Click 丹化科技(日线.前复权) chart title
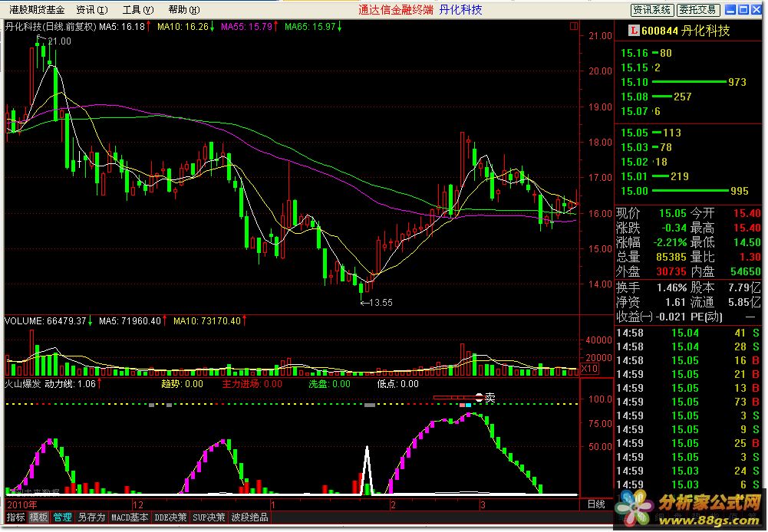The height and width of the screenshot is (532, 768). click(51, 26)
